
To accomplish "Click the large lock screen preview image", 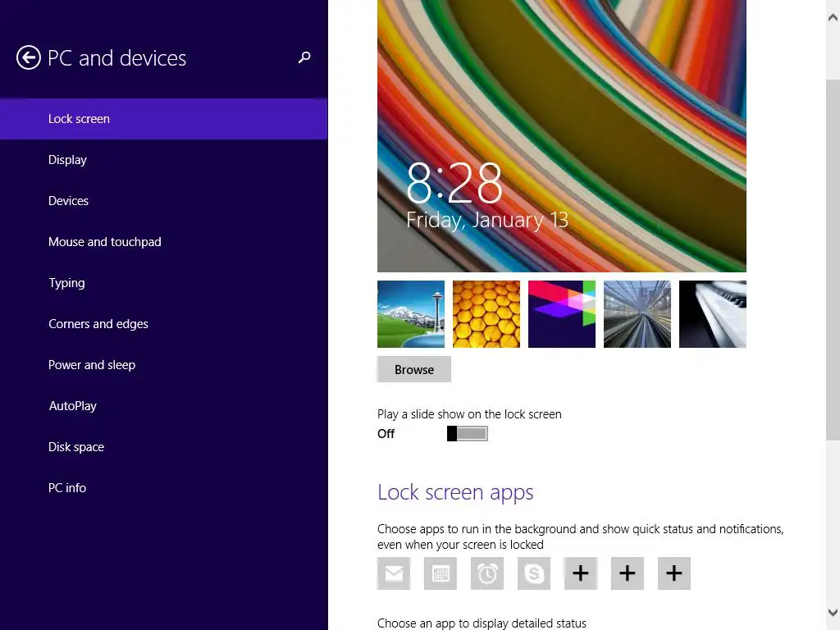I will click(x=562, y=136).
